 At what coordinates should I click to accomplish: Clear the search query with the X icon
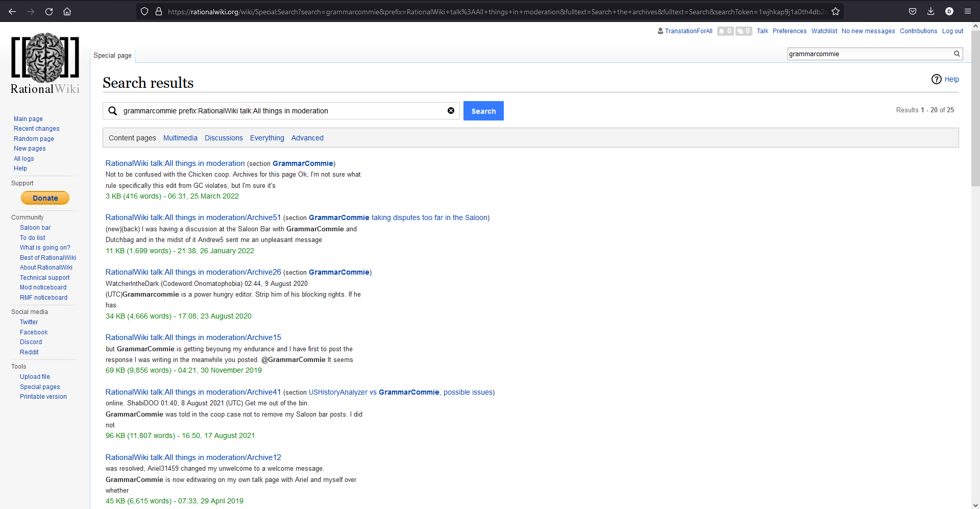451,111
